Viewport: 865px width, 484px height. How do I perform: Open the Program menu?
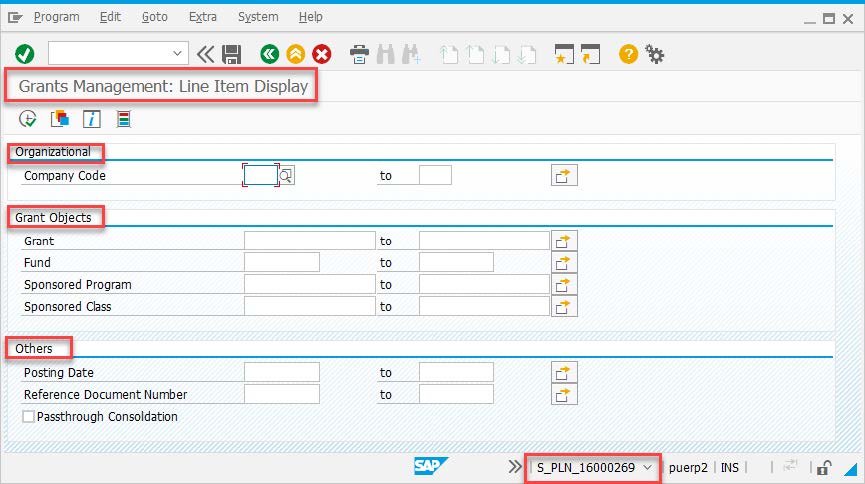coord(56,17)
